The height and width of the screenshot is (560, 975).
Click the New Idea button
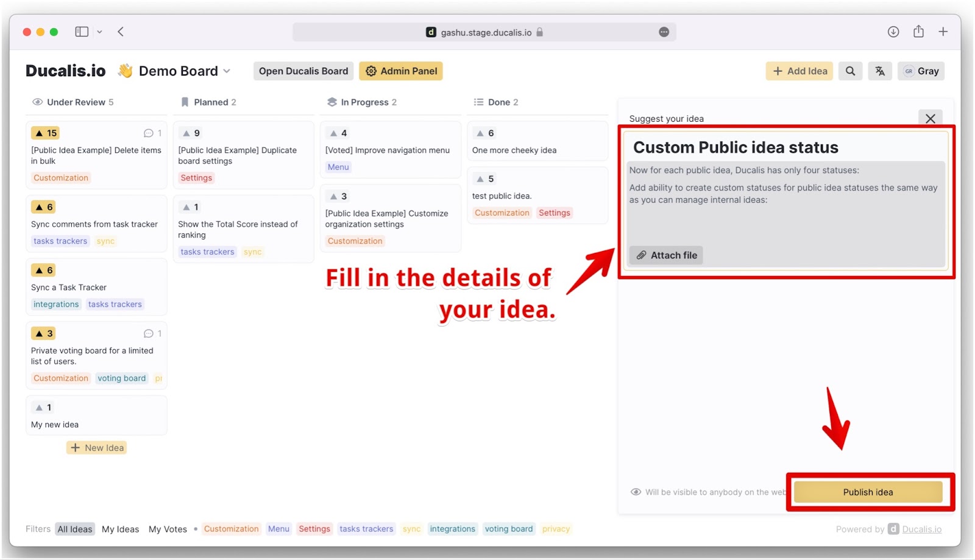coord(97,448)
